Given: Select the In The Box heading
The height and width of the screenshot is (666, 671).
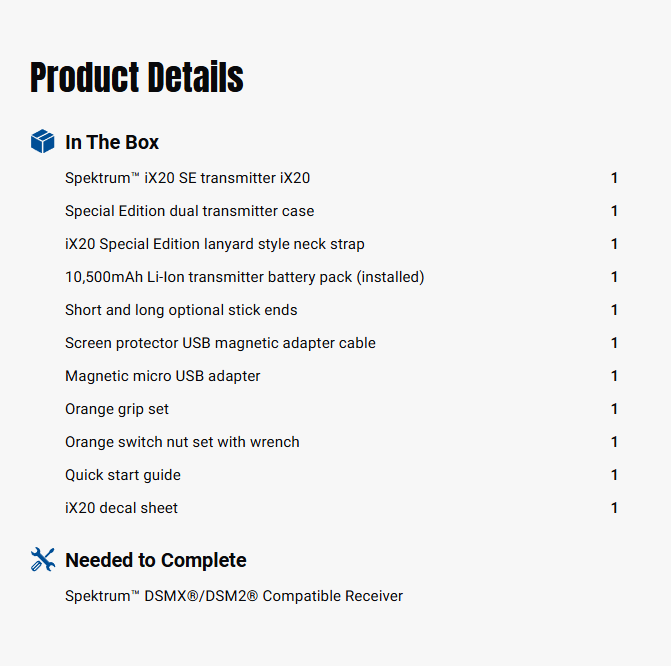Looking at the screenshot, I should click(x=112, y=142).
